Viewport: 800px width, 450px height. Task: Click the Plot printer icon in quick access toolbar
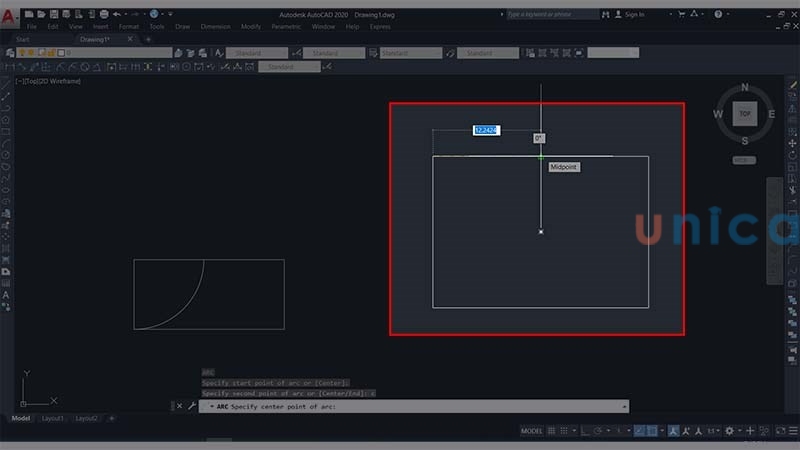click(103, 15)
